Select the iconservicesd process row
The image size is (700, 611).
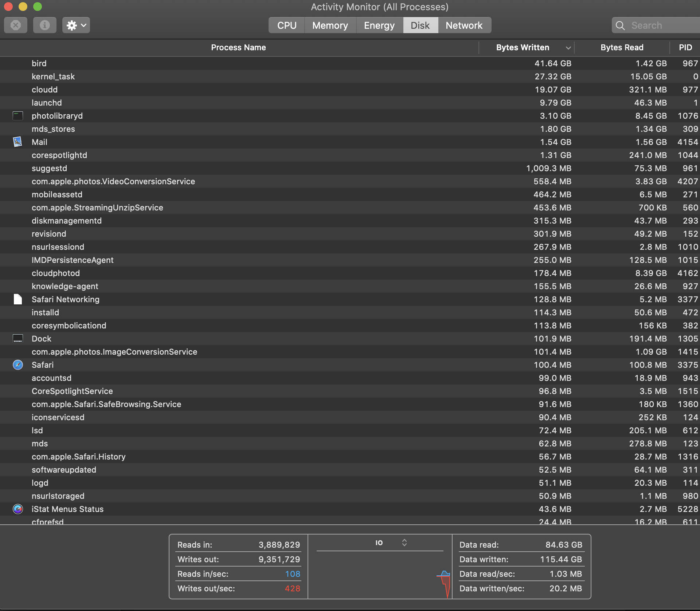(x=350, y=417)
